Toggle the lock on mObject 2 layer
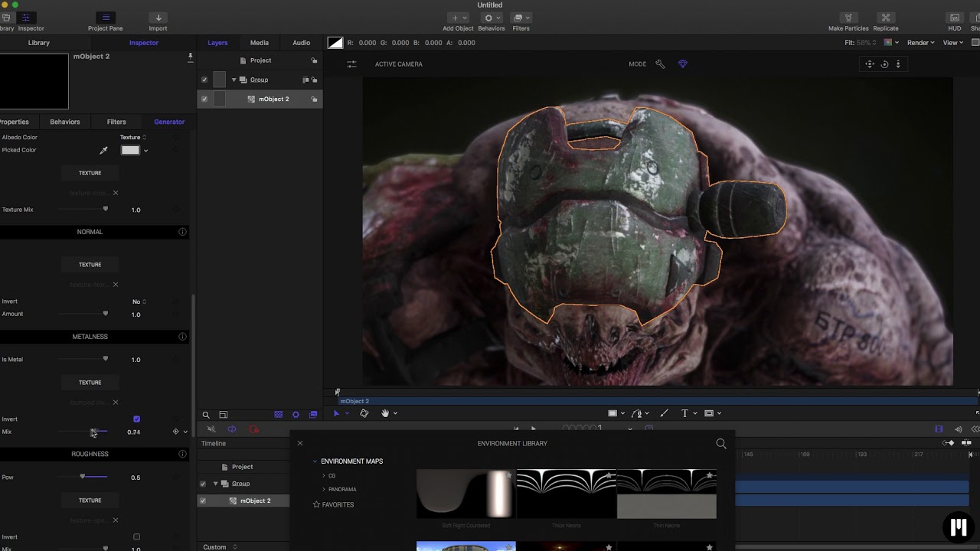The width and height of the screenshot is (980, 551). point(314,99)
